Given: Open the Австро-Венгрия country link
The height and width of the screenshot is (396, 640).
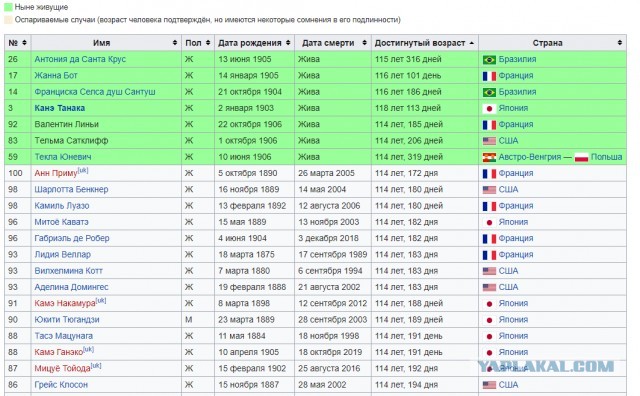Looking at the screenshot, I should pyautogui.click(x=529, y=157).
